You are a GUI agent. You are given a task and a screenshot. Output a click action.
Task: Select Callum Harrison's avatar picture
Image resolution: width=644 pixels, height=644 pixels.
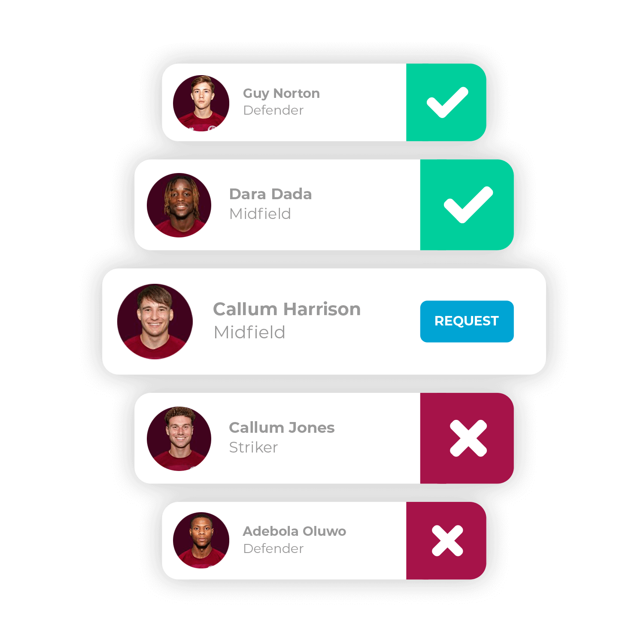tap(155, 322)
